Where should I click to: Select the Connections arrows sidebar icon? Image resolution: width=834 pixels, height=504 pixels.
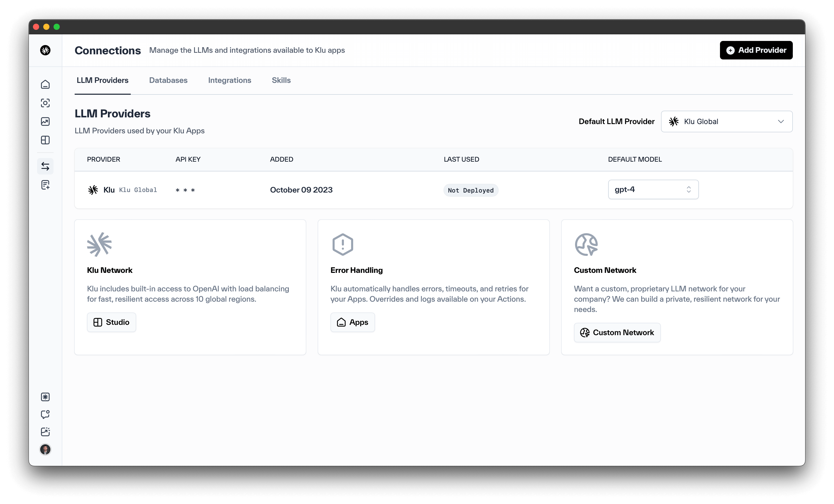45,166
